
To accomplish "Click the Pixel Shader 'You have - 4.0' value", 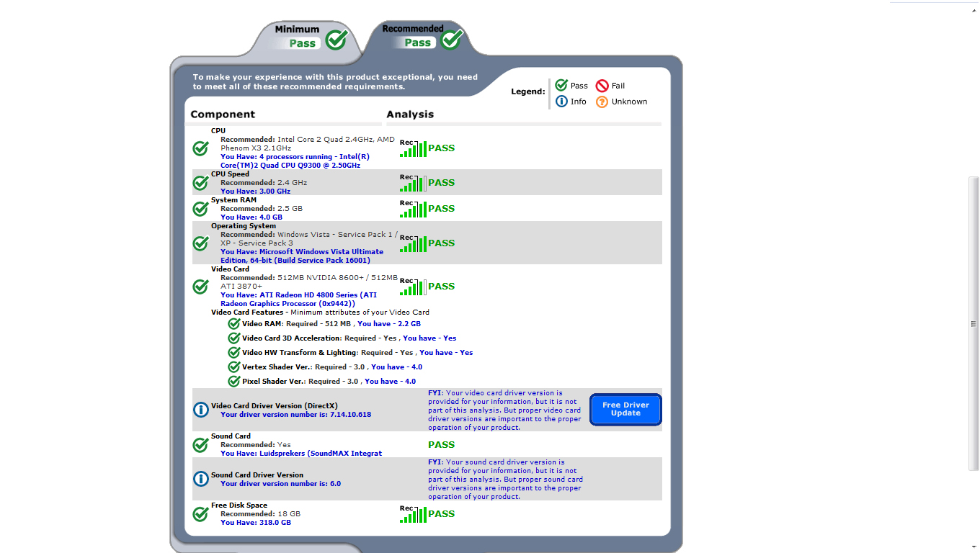I will pyautogui.click(x=390, y=382).
